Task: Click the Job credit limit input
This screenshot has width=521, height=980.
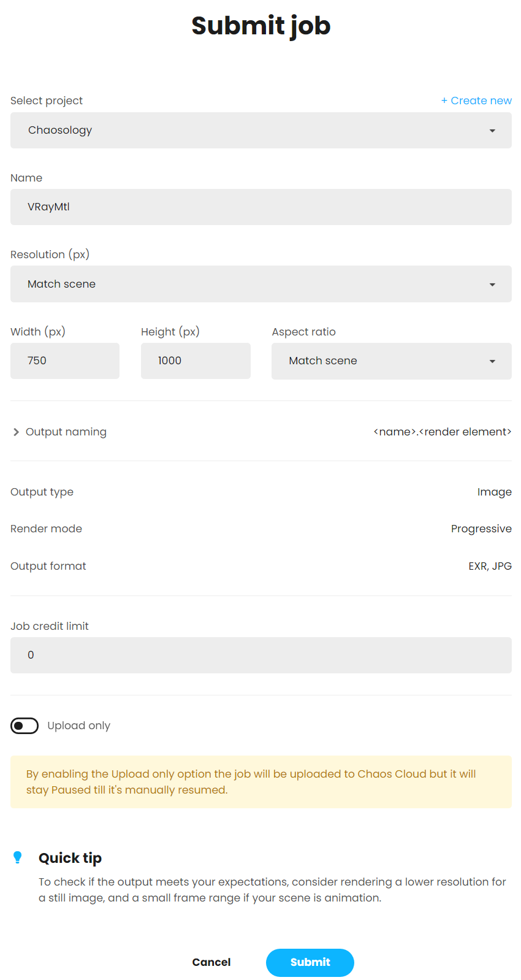Action: 260,655
